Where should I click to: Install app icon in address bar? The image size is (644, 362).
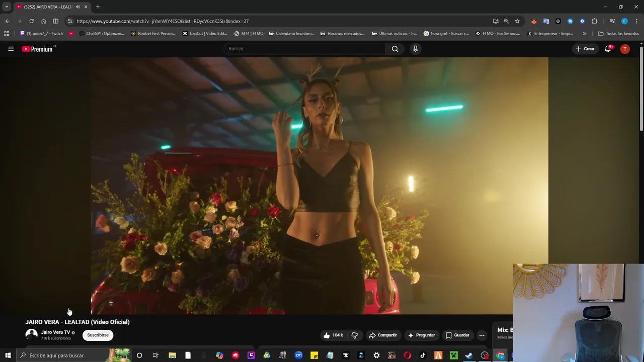[496, 21]
